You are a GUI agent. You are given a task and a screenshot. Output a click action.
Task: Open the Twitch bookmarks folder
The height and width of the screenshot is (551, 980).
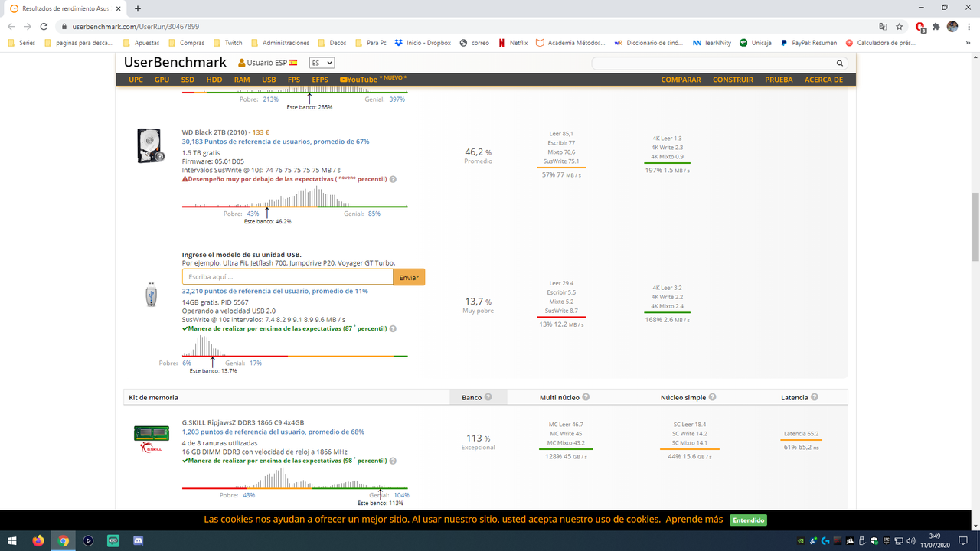click(x=228, y=43)
